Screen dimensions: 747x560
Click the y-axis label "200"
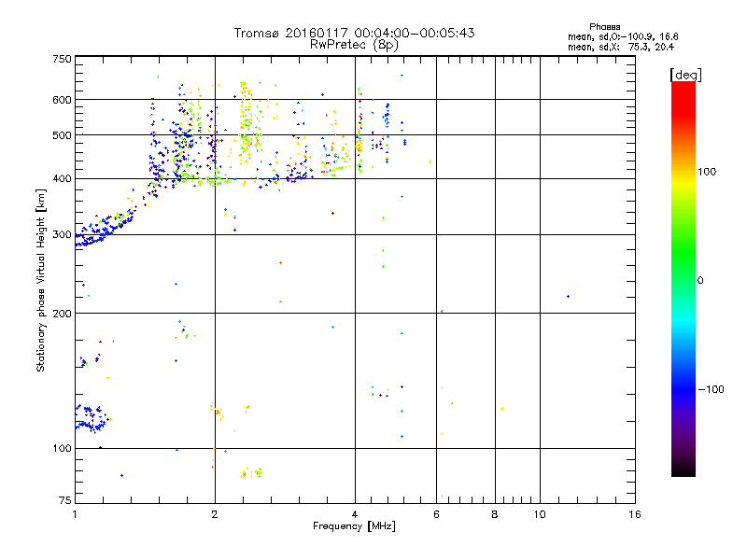(62, 314)
